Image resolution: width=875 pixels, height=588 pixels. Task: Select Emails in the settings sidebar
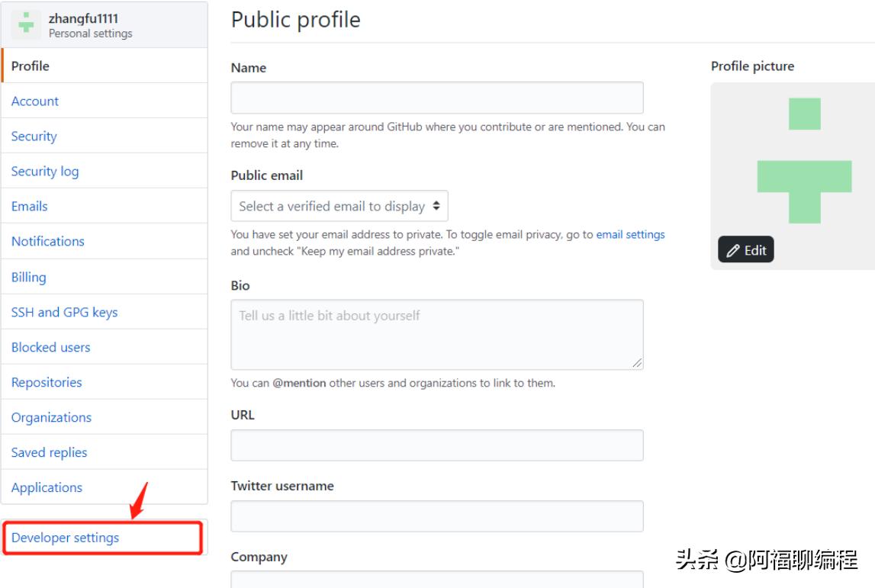30,207
